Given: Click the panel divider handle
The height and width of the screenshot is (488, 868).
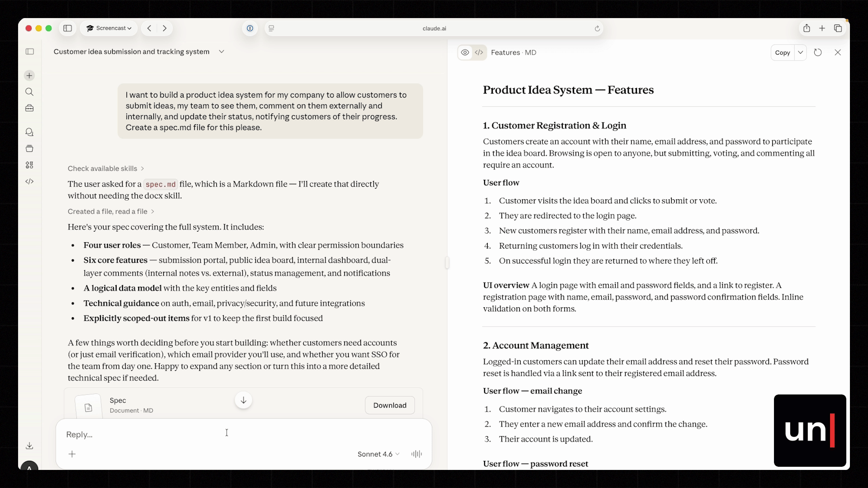Looking at the screenshot, I should click(x=447, y=263).
